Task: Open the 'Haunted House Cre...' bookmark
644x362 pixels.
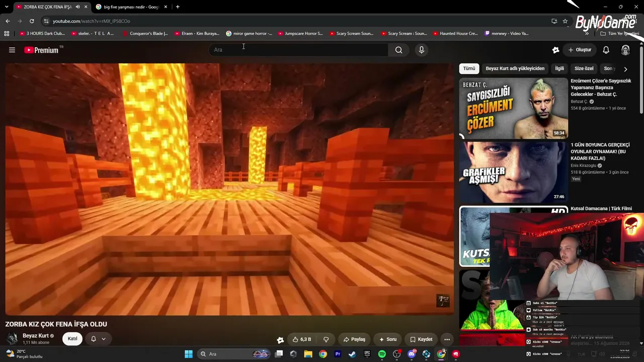Action: coord(455,34)
